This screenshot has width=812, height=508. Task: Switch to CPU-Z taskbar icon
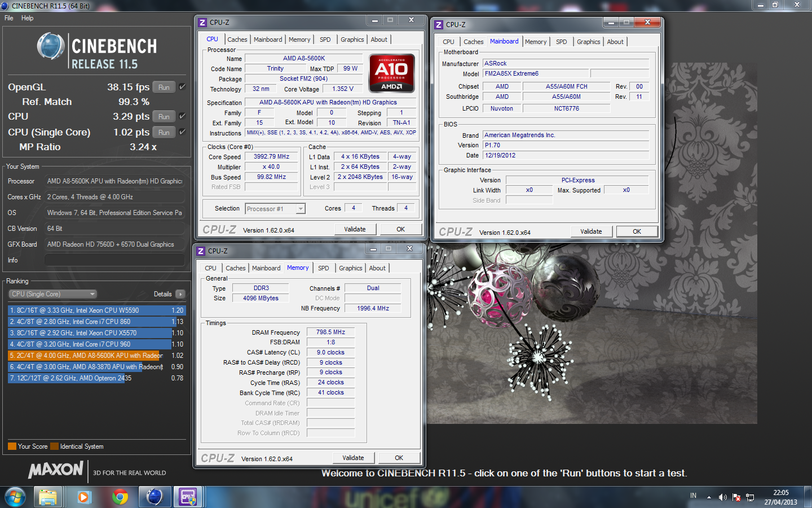[188, 497]
